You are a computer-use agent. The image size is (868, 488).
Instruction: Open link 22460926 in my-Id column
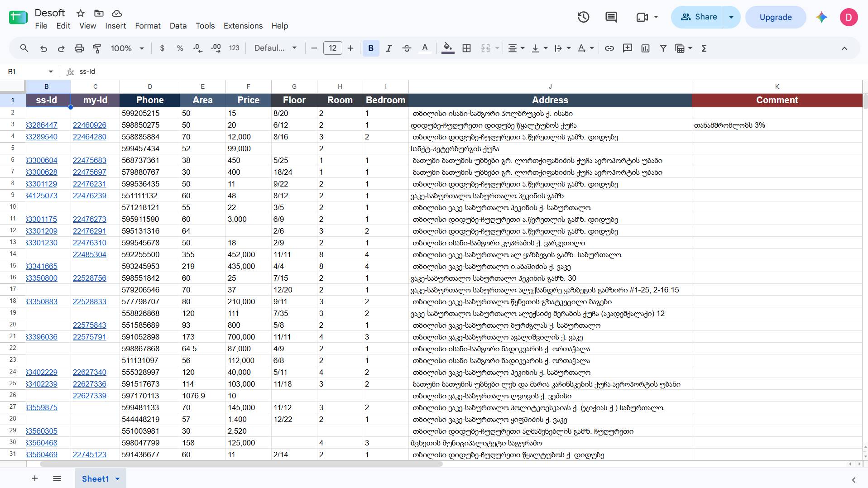(x=90, y=125)
